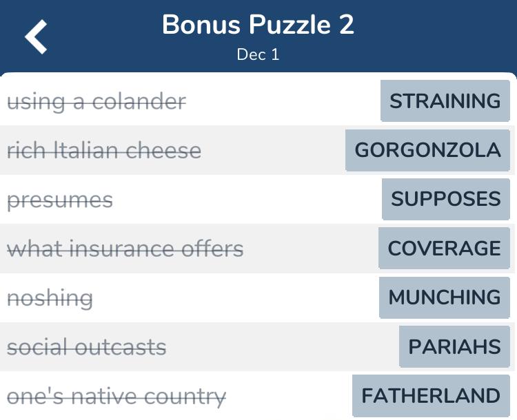
Task: Tap the "noshing" clue text
Action: click(50, 298)
